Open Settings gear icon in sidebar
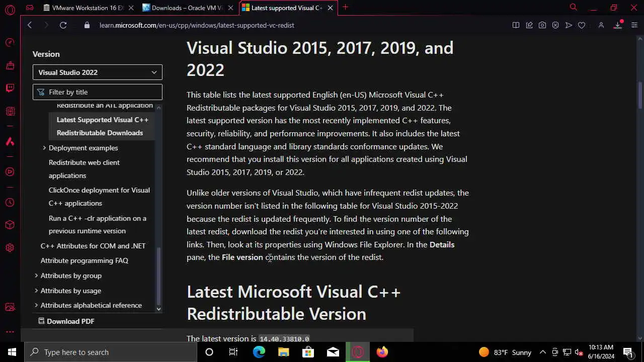This screenshot has width=644, height=362. coord(10,248)
